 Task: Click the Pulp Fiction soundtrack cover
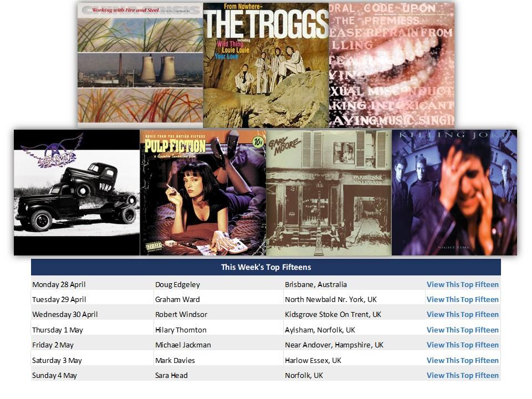click(203, 192)
